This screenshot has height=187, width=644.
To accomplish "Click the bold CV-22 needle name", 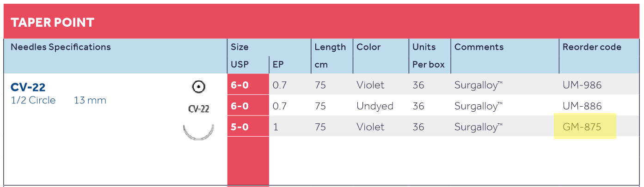I will tap(28, 87).
